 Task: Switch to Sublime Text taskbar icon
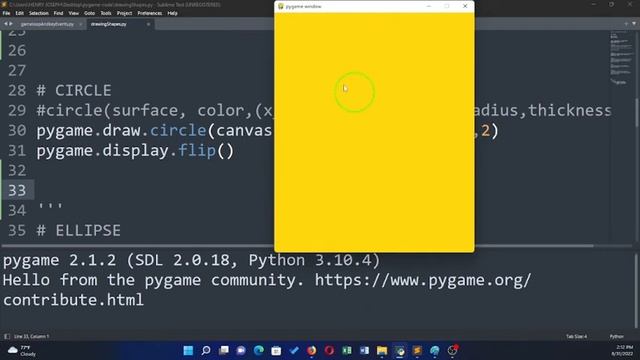coord(417,351)
